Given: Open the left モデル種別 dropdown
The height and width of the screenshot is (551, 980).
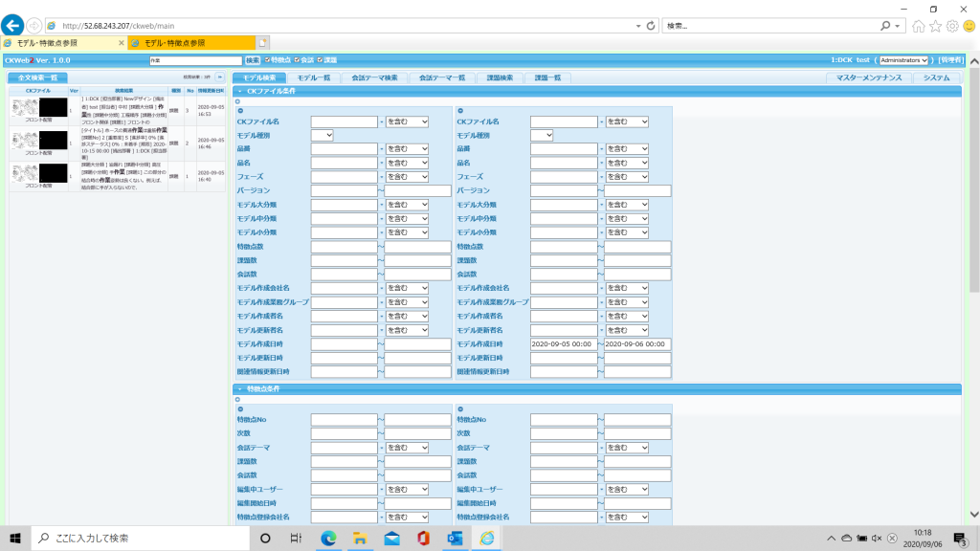Looking at the screenshot, I should 322,135.
